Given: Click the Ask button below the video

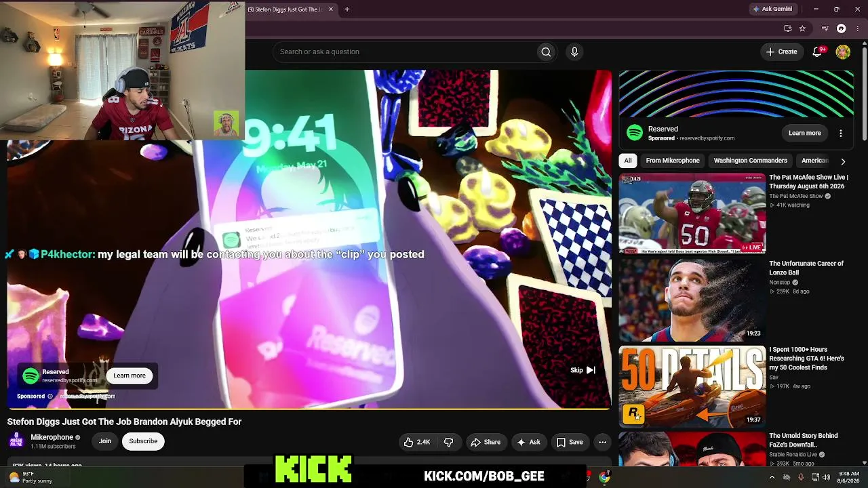Looking at the screenshot, I should [529, 443].
